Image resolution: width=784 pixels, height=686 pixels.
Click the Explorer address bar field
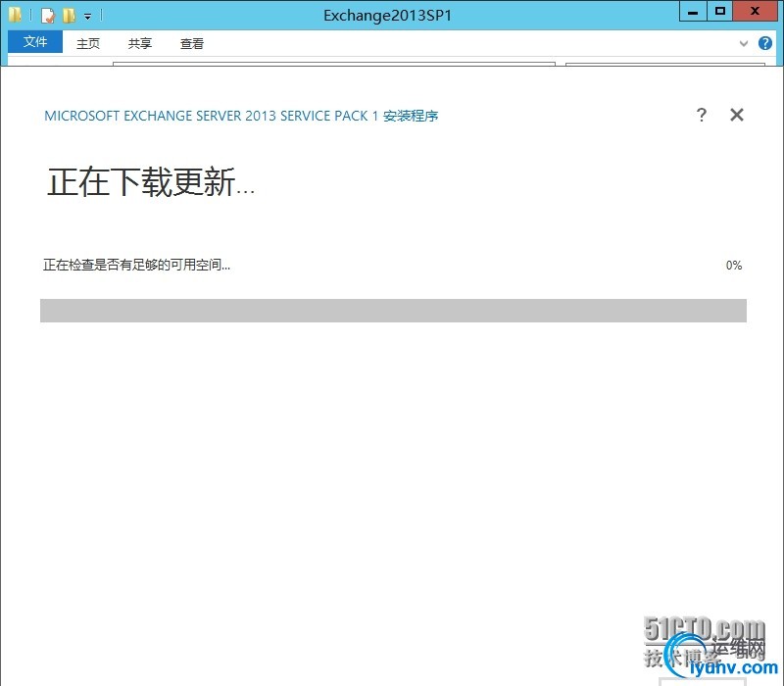click(x=334, y=64)
